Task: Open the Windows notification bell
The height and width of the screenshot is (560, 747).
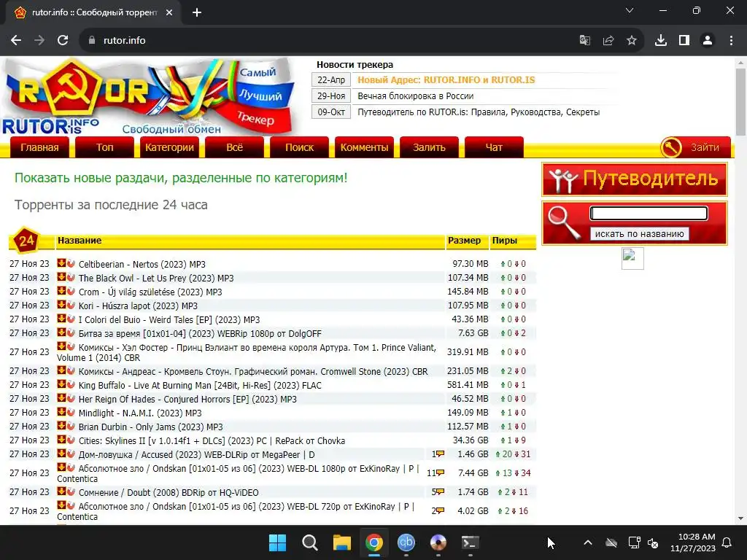Action: 727,542
